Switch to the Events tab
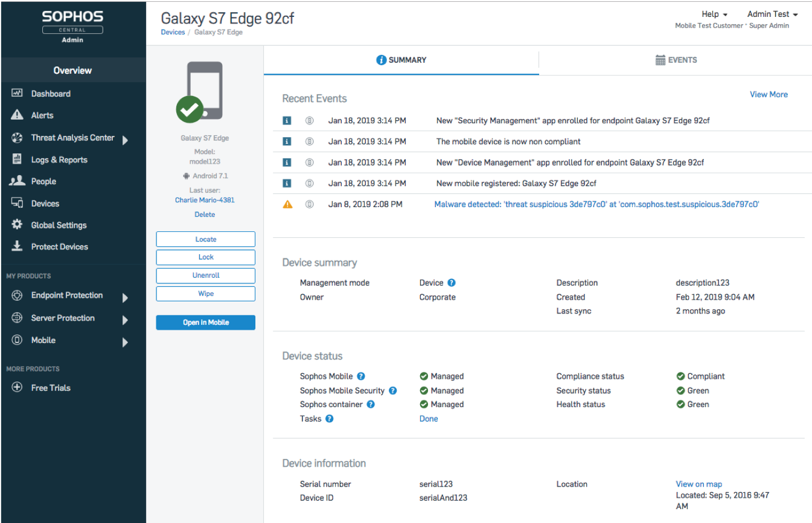Image resolution: width=812 pixels, height=523 pixels. coord(676,60)
